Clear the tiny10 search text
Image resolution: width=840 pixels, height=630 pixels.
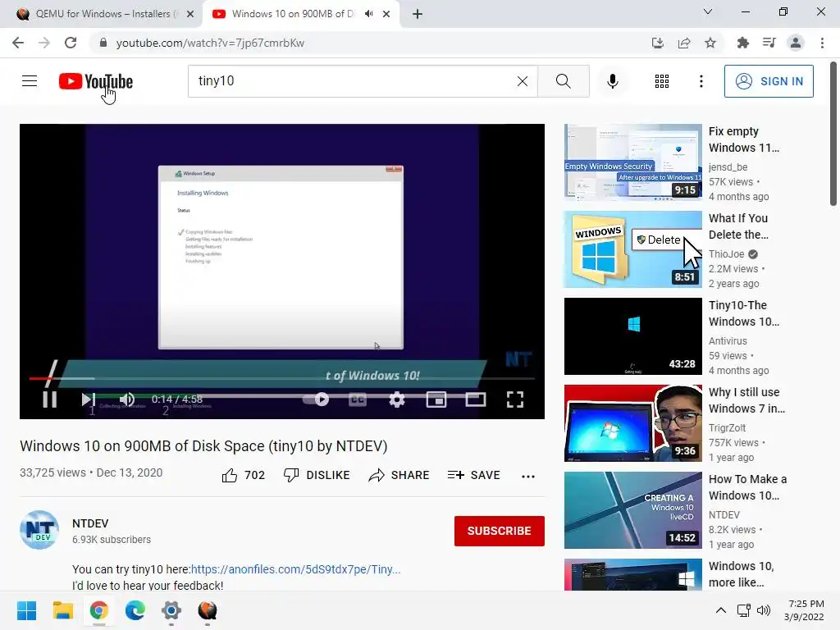(523, 81)
